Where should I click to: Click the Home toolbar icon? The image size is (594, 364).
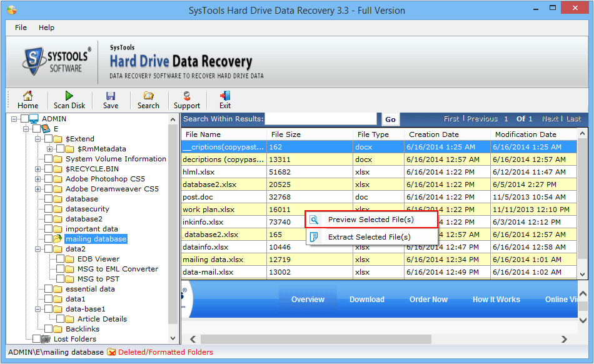(28, 96)
